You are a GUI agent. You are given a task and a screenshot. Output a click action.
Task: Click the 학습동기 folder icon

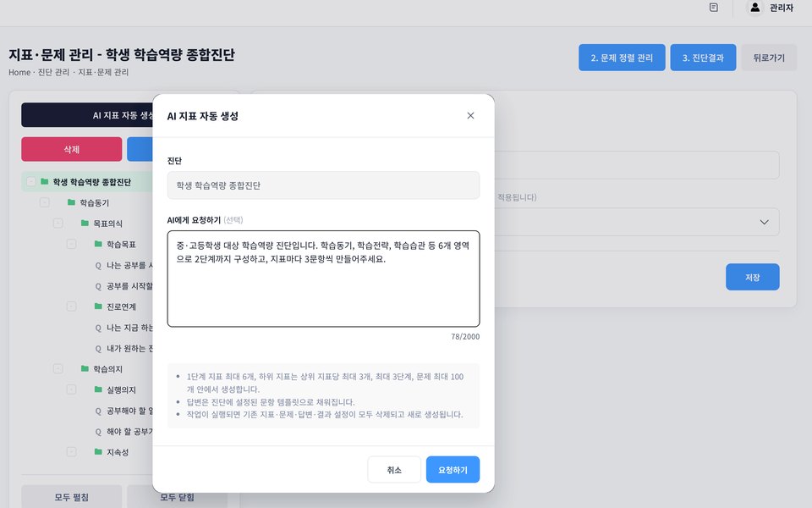click(x=71, y=202)
